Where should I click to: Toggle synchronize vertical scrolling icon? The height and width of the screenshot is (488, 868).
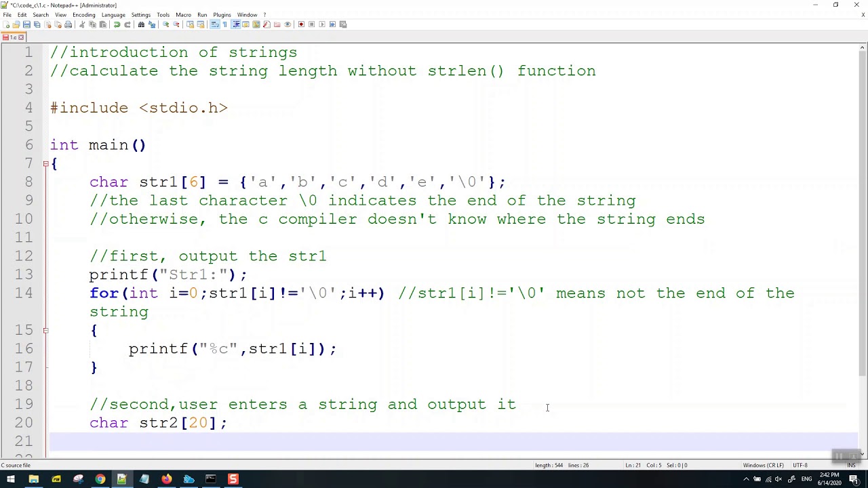(190, 24)
